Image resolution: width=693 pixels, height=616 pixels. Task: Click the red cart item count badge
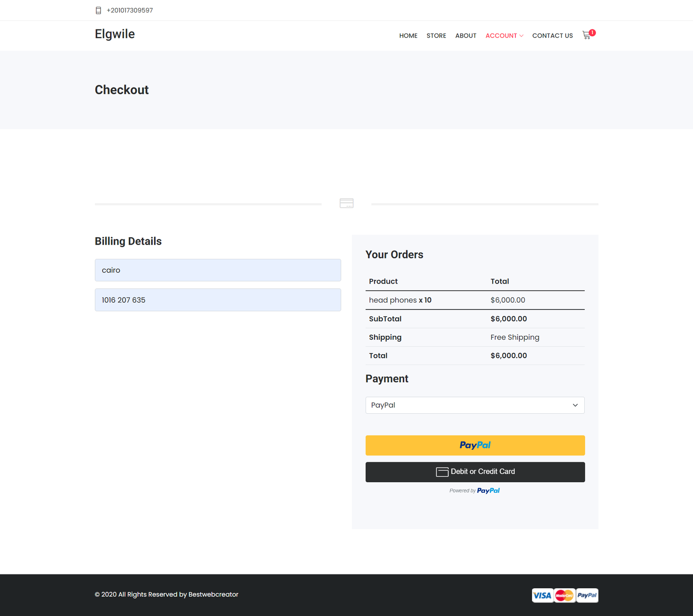tap(592, 32)
